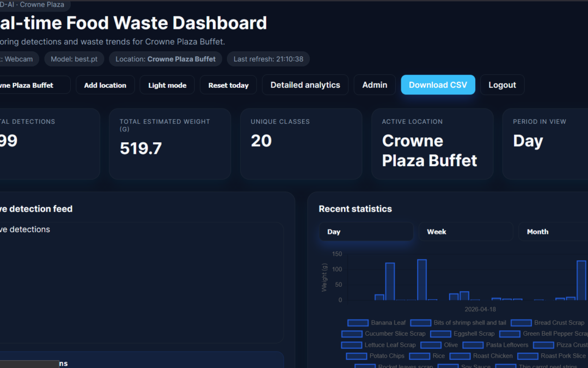Toggle Bits of shrimp shell and tail series
This screenshot has height=368, width=588.
(458, 323)
